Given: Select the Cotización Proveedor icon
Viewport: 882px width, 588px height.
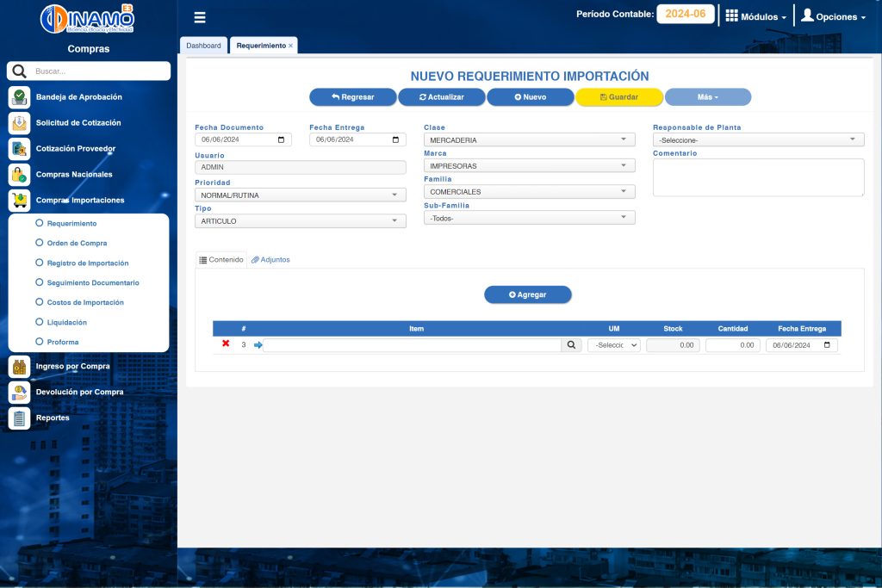Looking at the screenshot, I should 19,149.
